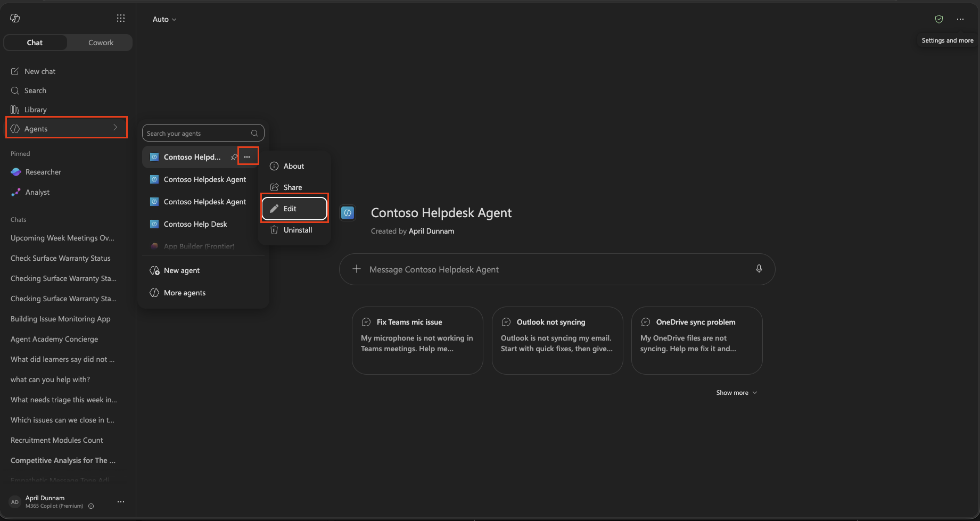Select the Fix Teams mic issue card
This screenshot has height=521, width=980.
(417, 341)
